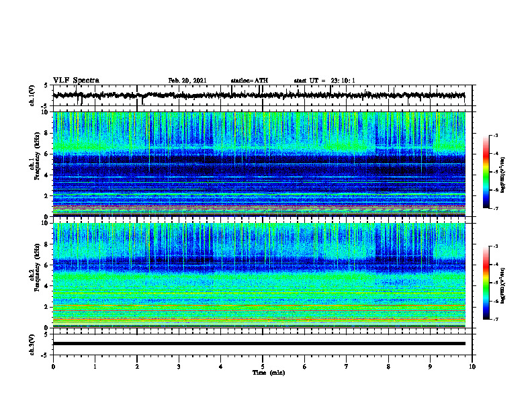Click the ch.1 spectrogram panel
This screenshot has height=411, width=532.
(259, 164)
